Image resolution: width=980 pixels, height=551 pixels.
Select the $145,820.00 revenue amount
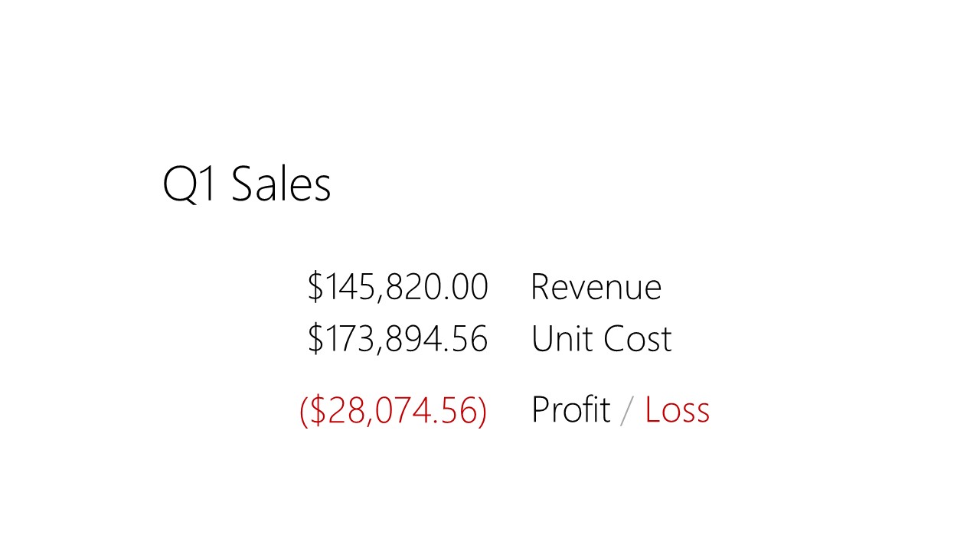coord(397,287)
